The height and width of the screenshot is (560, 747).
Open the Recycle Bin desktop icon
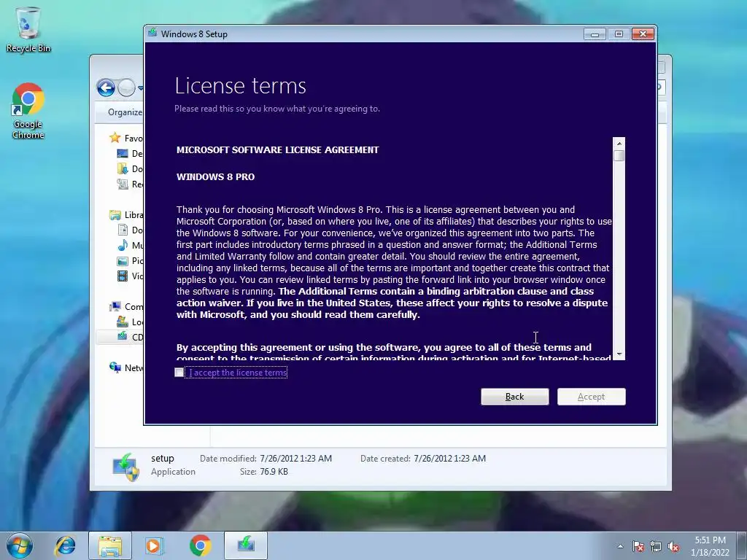coord(28,29)
